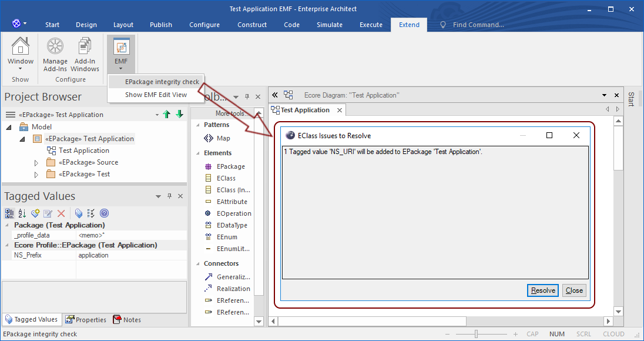The height and width of the screenshot is (341, 644).
Task: Sort tagged values alphabetically
Action: (22, 213)
